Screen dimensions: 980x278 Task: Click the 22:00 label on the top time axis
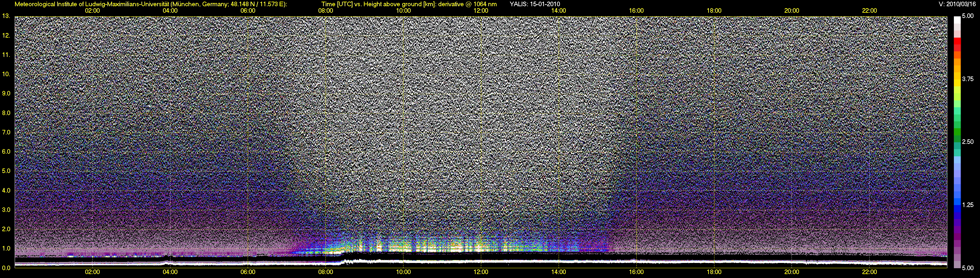(x=869, y=11)
